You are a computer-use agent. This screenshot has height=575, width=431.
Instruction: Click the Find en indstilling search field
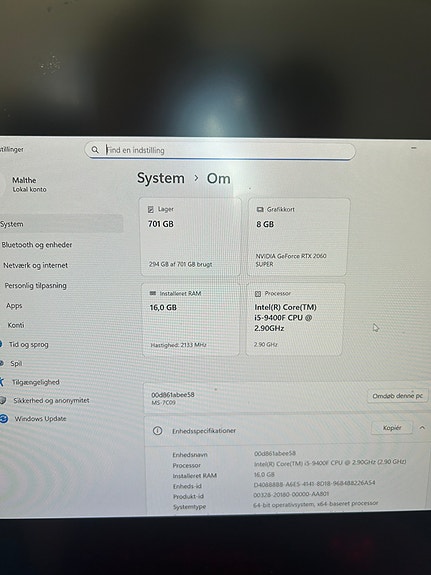tap(220, 150)
